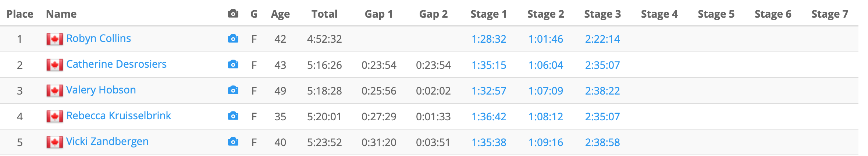Click the Vicki Zandbergen name link
Screen dimensions: 868x156
click(107, 141)
